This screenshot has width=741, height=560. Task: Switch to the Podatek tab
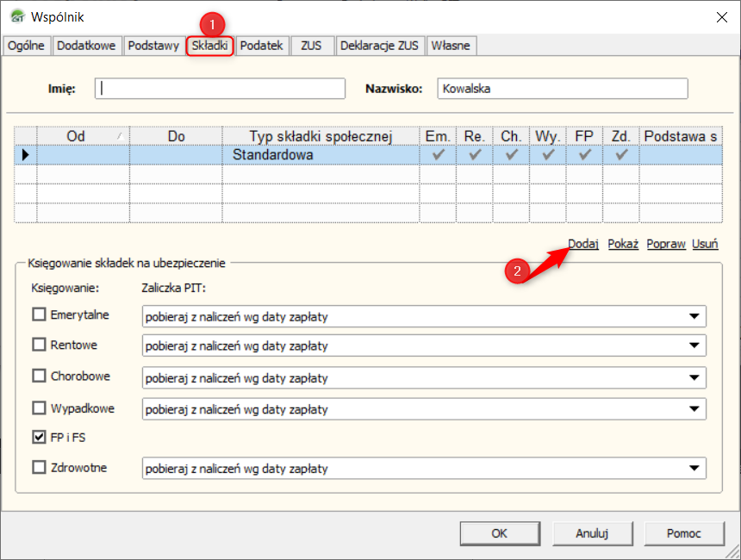(262, 46)
